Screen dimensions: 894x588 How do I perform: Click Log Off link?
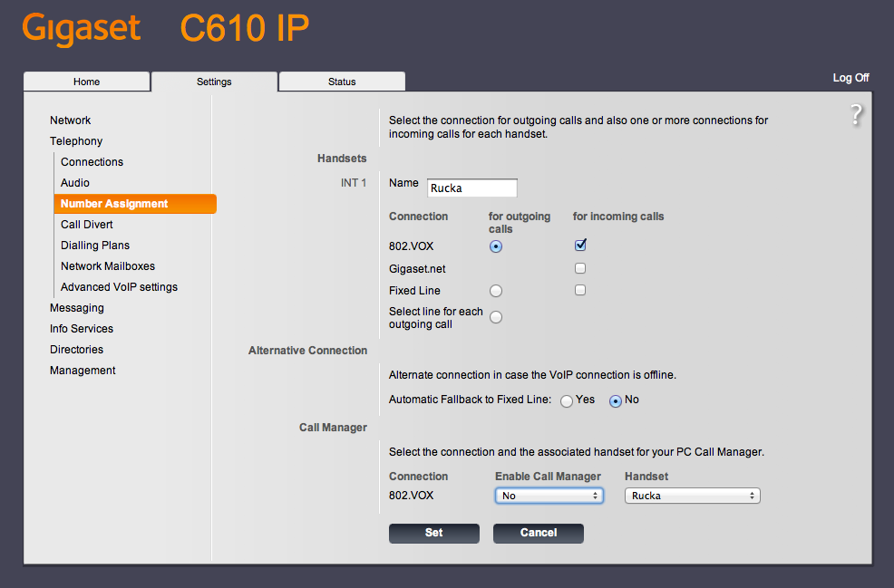[850, 78]
